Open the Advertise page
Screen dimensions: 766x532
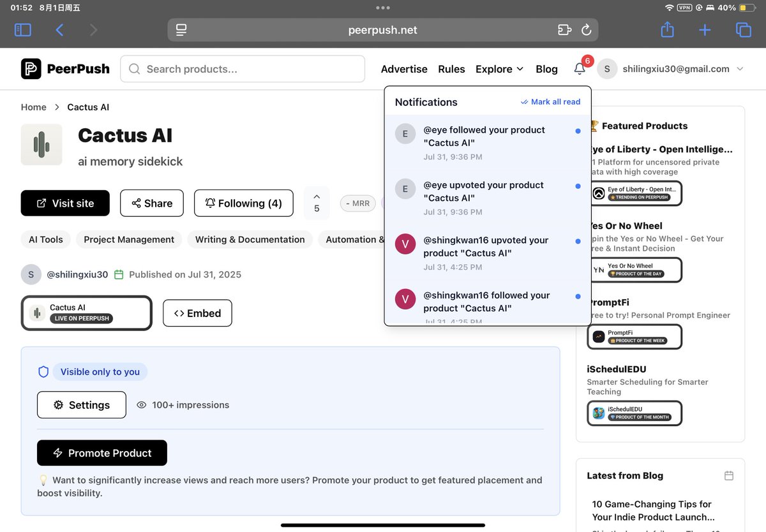pos(404,69)
